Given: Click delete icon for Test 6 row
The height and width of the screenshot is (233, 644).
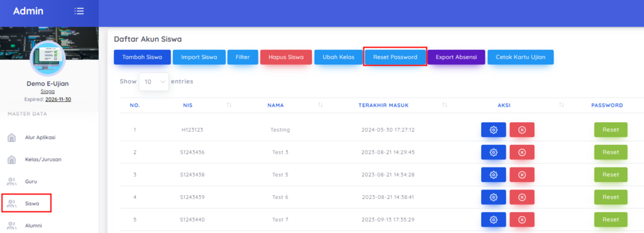Looking at the screenshot, I should [x=522, y=197].
